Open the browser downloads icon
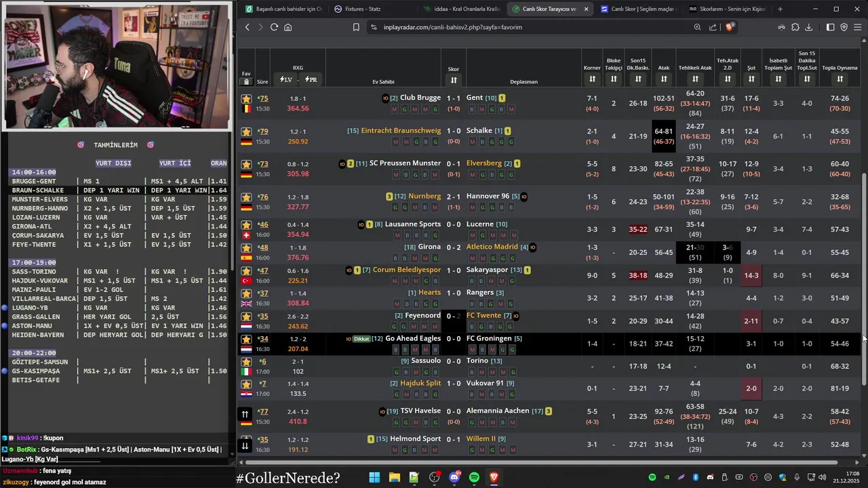Image resolution: width=868 pixels, height=488 pixels. [810, 27]
